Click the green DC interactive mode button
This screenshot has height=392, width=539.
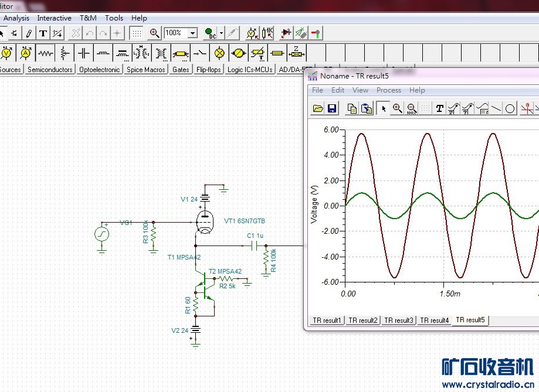pos(211,33)
